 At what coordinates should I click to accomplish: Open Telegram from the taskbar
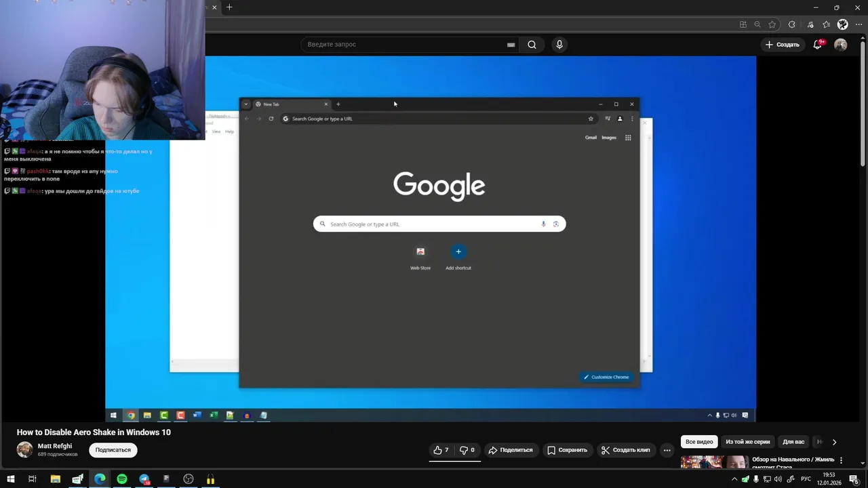144,479
